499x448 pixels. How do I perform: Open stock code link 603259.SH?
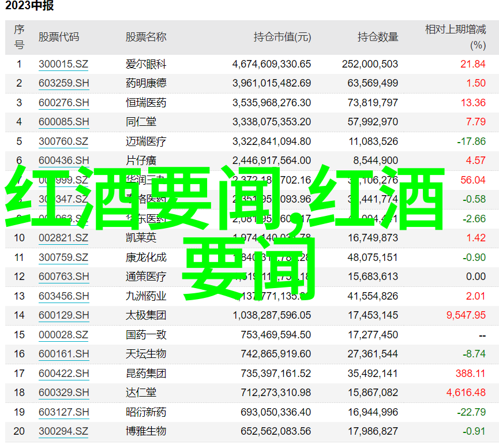click(x=63, y=83)
